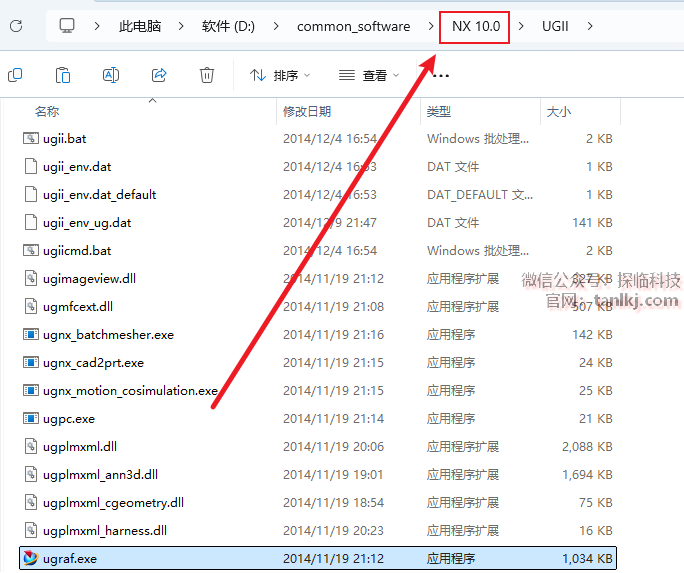Click the Paste icon in toolbar

tap(63, 75)
